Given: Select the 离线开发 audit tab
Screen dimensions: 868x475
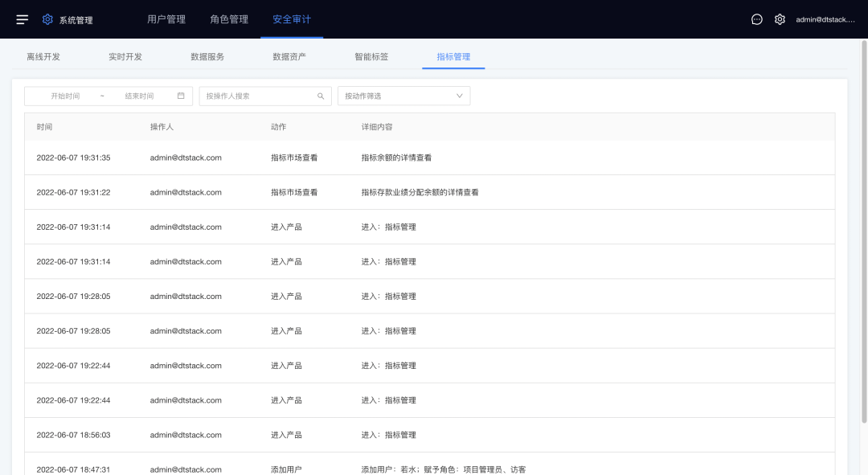Looking at the screenshot, I should pyautogui.click(x=44, y=57).
